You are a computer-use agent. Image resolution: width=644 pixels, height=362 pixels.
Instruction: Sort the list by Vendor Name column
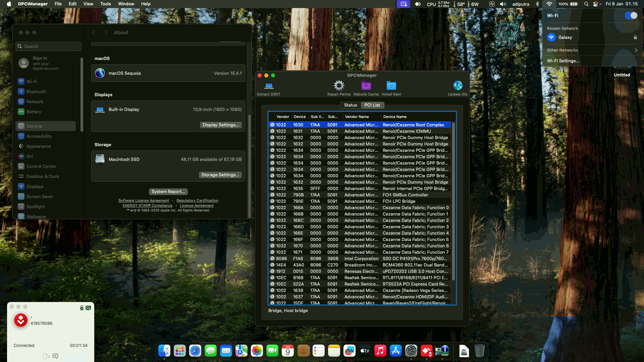pos(357,117)
